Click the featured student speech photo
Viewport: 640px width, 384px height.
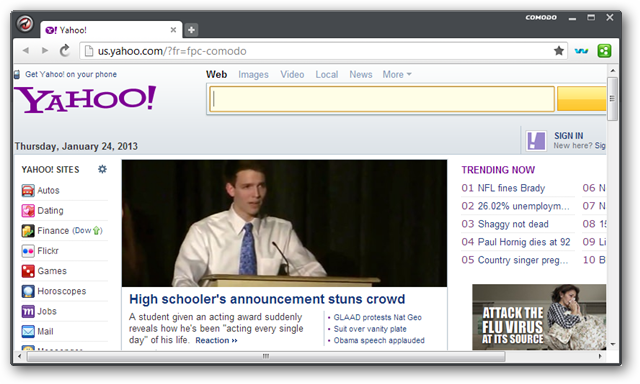pyautogui.click(x=284, y=223)
